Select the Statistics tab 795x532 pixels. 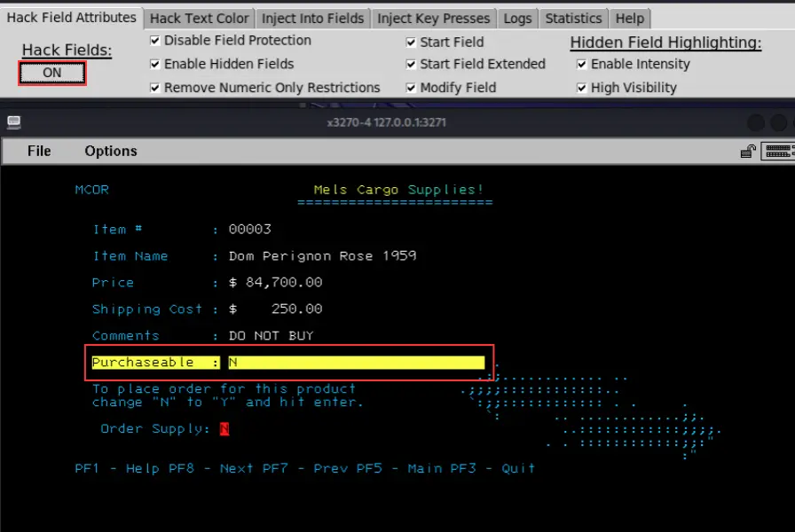click(x=573, y=18)
